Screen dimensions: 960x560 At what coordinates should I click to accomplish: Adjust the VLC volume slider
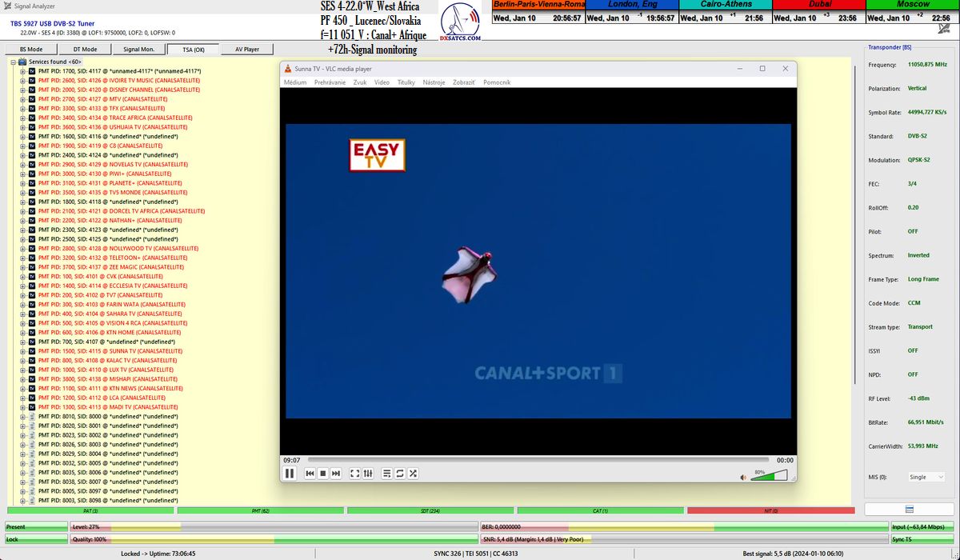click(769, 476)
